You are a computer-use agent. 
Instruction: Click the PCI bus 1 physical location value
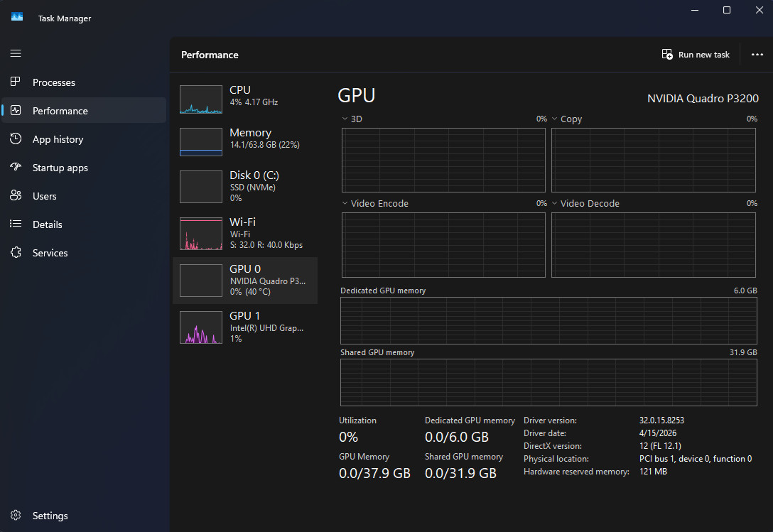tap(695, 459)
